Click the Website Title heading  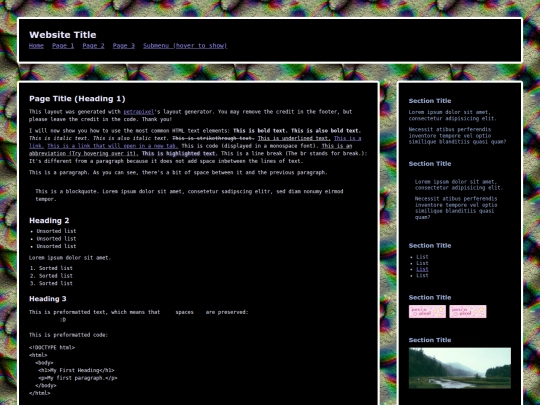pyautogui.click(x=63, y=35)
